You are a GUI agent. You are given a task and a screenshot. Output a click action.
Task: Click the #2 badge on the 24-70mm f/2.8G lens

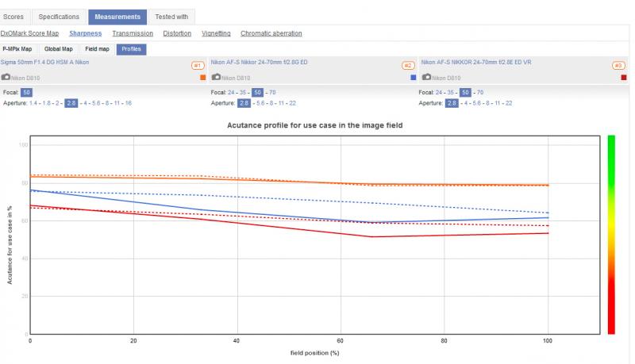pos(408,65)
